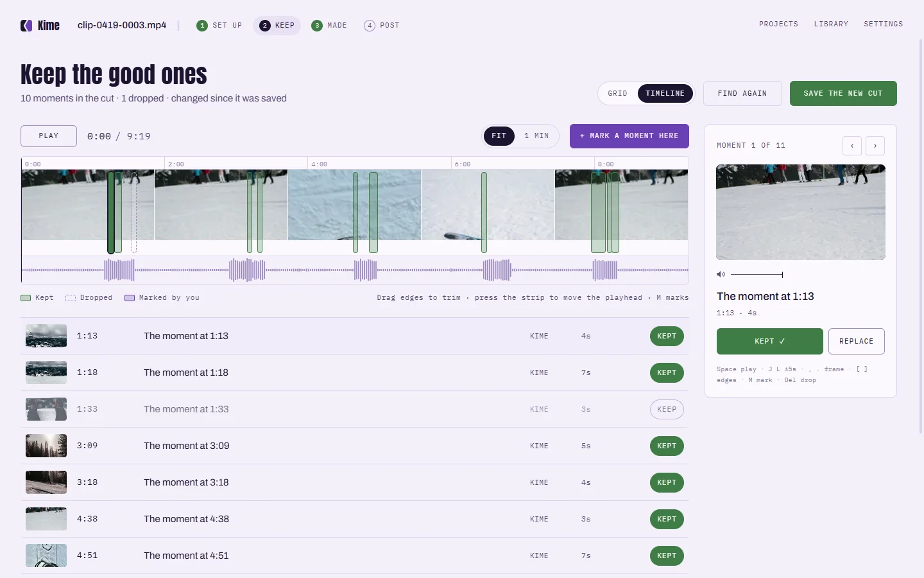Click Find Again button
The width and height of the screenshot is (924, 578).
(742, 94)
